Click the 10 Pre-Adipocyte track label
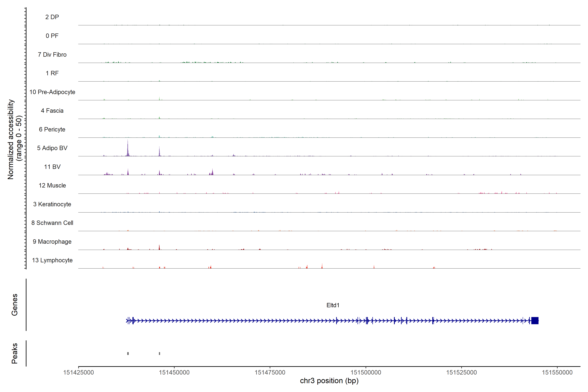The height and width of the screenshot is (392, 588). pyautogui.click(x=52, y=92)
